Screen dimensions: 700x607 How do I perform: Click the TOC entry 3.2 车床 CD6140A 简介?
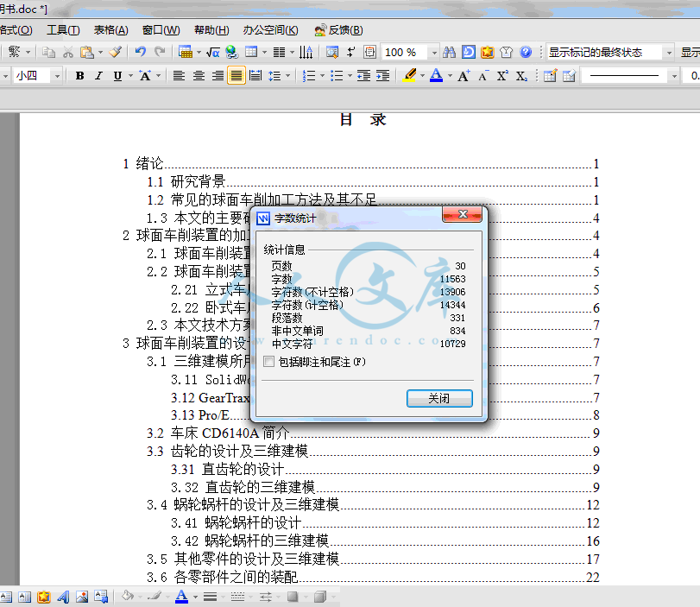[x=218, y=433]
